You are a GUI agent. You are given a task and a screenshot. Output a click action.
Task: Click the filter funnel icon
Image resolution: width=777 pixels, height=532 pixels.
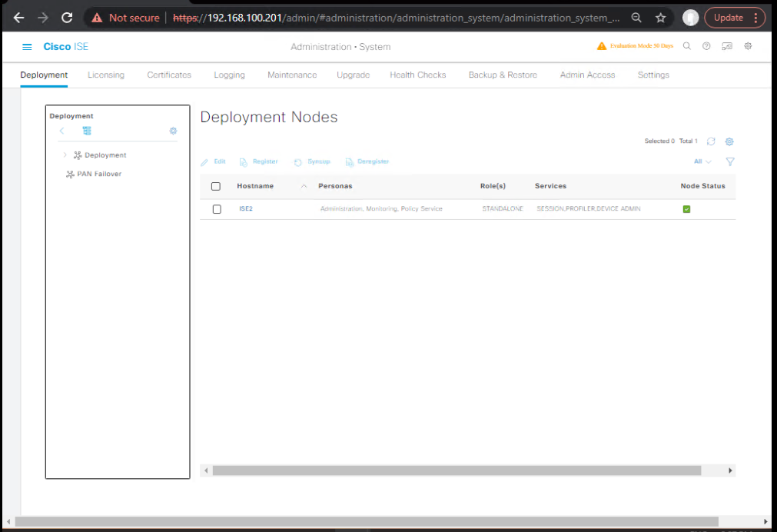(730, 161)
